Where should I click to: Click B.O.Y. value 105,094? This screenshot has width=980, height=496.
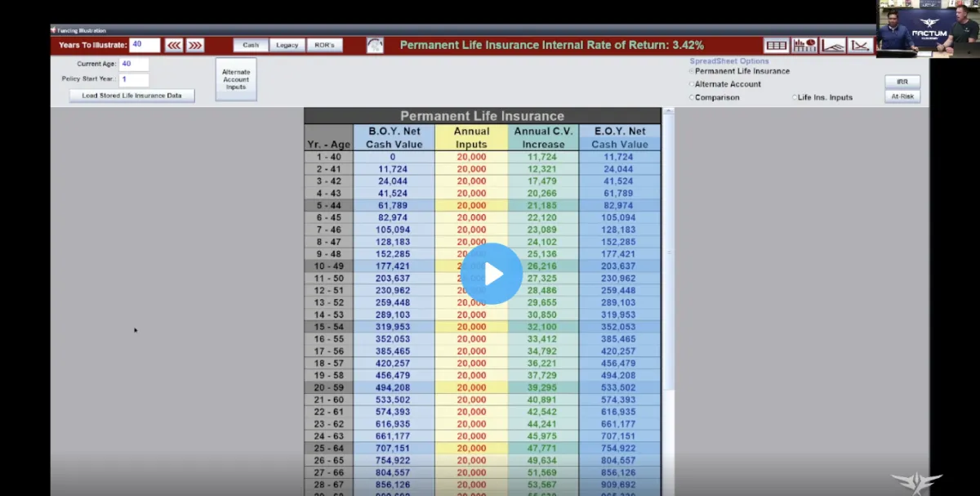pyautogui.click(x=393, y=230)
